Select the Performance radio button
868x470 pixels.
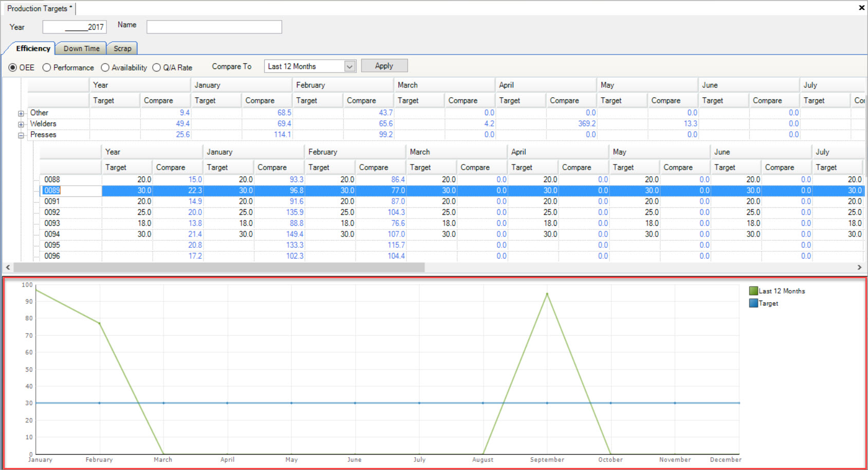click(47, 67)
